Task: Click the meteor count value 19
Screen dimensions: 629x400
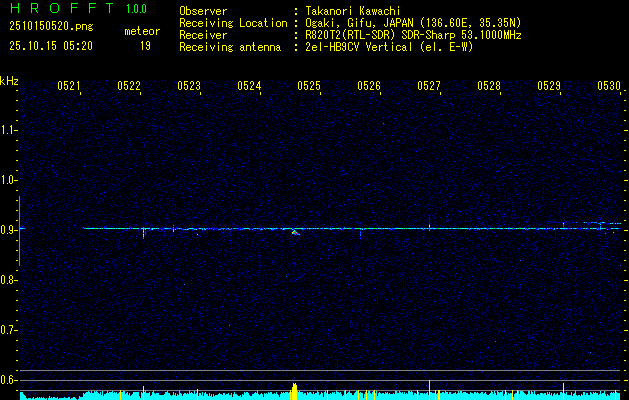Action: click(x=145, y=46)
